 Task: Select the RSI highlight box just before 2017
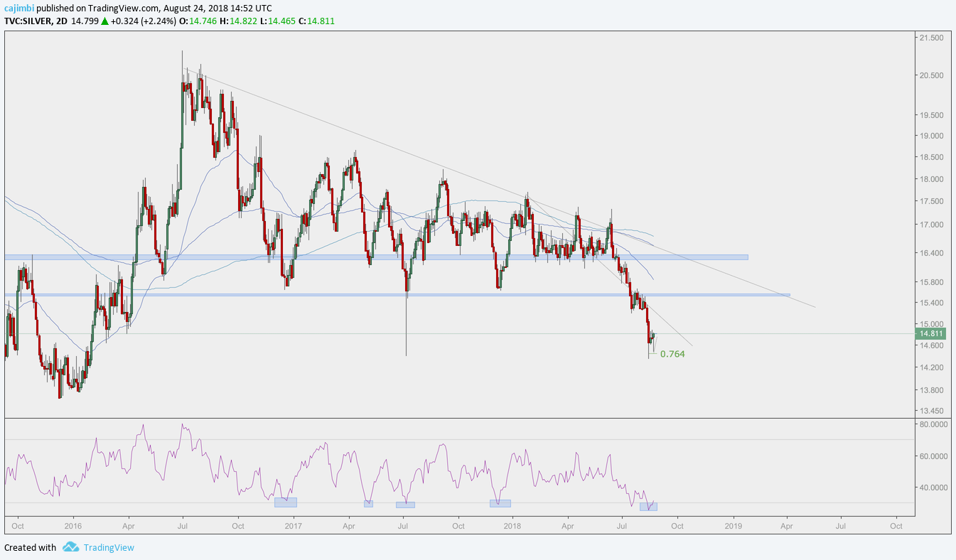click(x=286, y=502)
